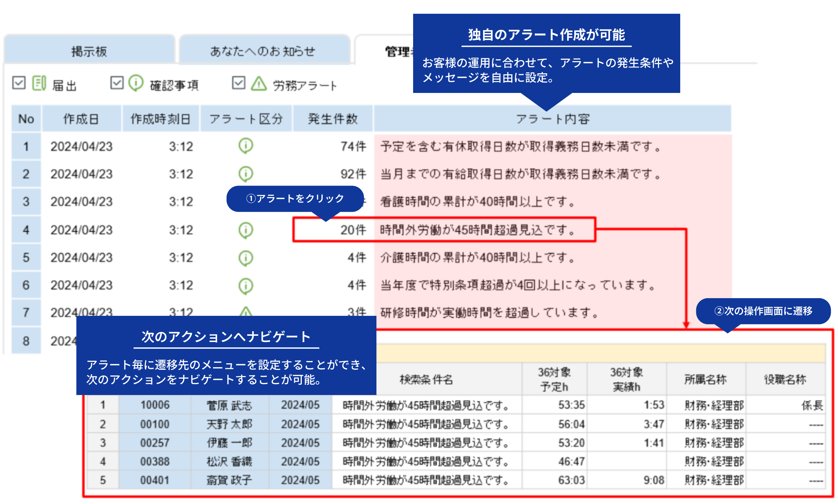The image size is (838, 504).
Task: Click the info icon in alert row 5
Action: (x=246, y=258)
